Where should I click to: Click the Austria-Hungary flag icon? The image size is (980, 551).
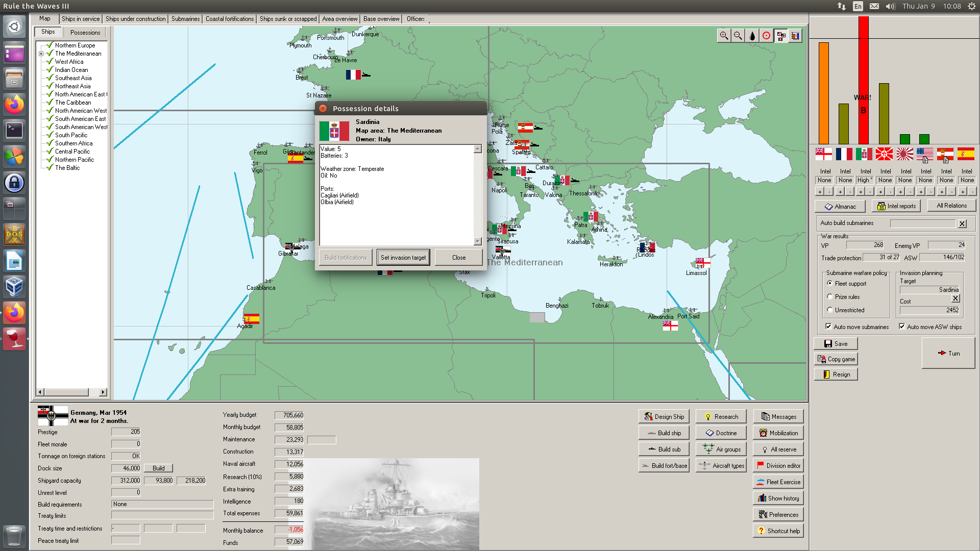coord(945,154)
